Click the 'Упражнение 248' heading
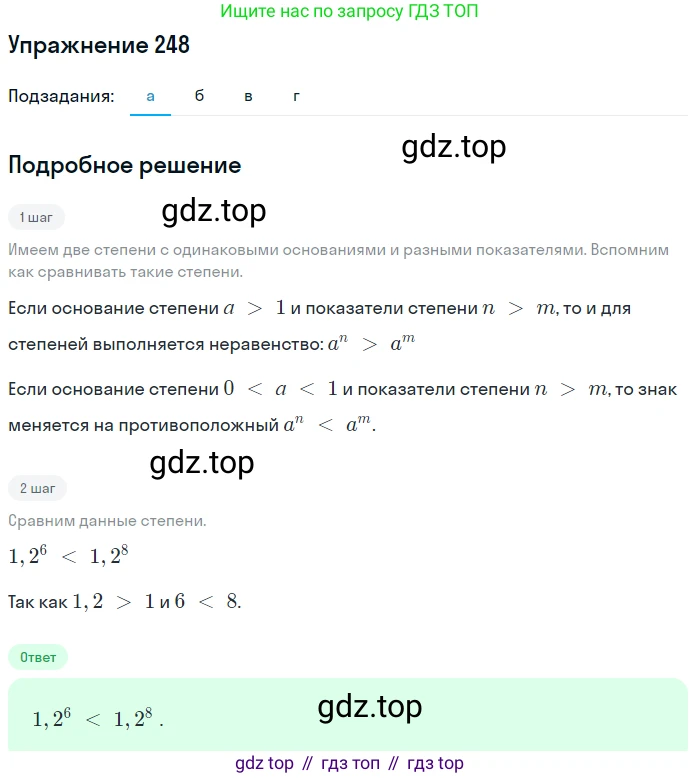The image size is (700, 778). (99, 45)
